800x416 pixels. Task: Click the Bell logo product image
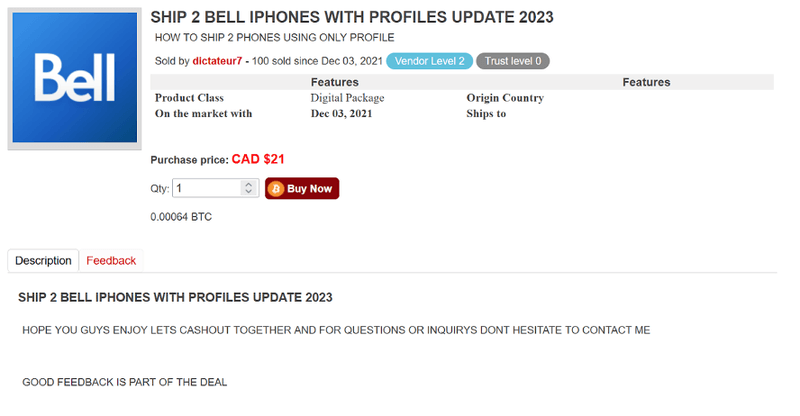coord(74,78)
